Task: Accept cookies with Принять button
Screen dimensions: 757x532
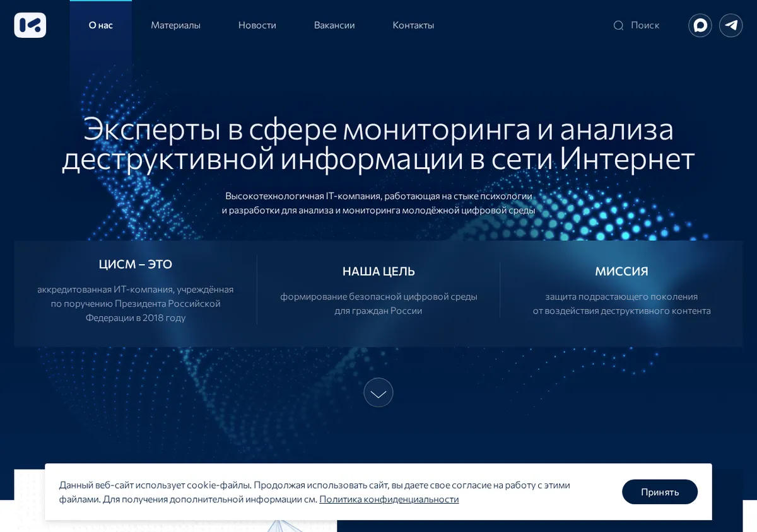Action: (x=660, y=492)
